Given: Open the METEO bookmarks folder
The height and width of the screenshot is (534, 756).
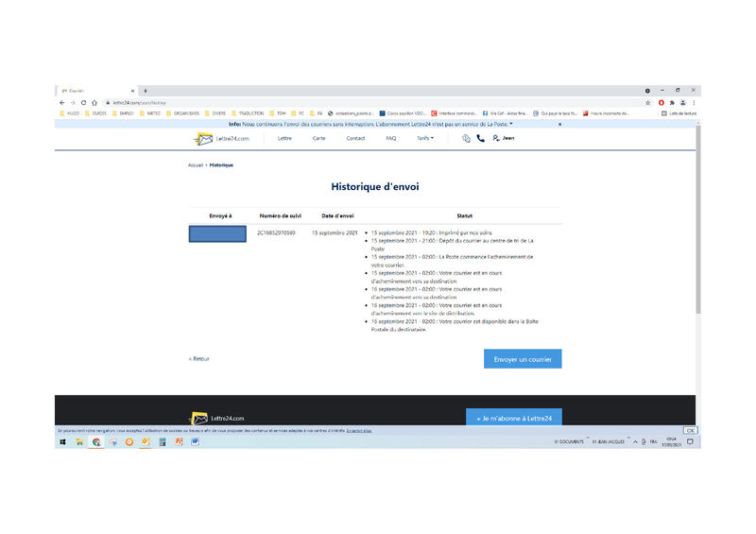Looking at the screenshot, I should [150, 113].
